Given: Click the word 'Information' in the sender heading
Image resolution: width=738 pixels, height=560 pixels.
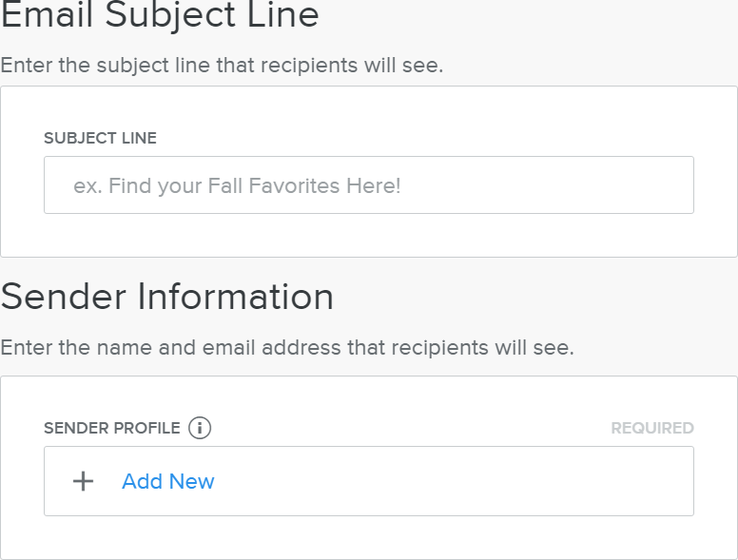Looking at the screenshot, I should point(236,297).
